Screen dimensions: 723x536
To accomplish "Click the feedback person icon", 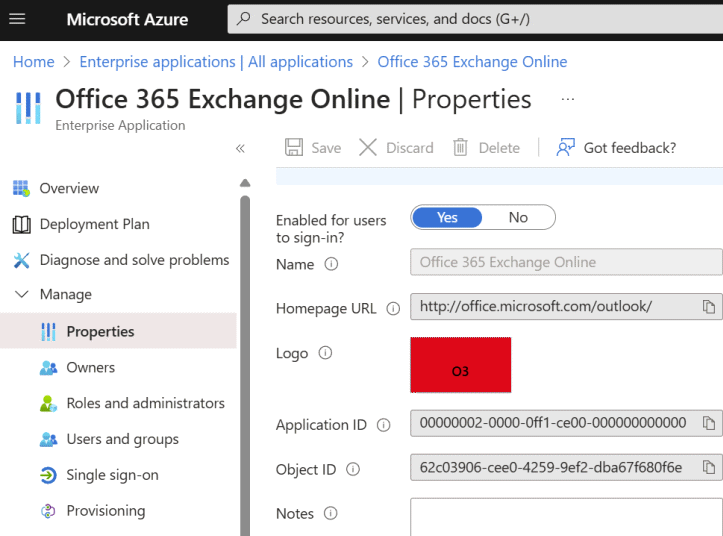I will coord(565,148).
